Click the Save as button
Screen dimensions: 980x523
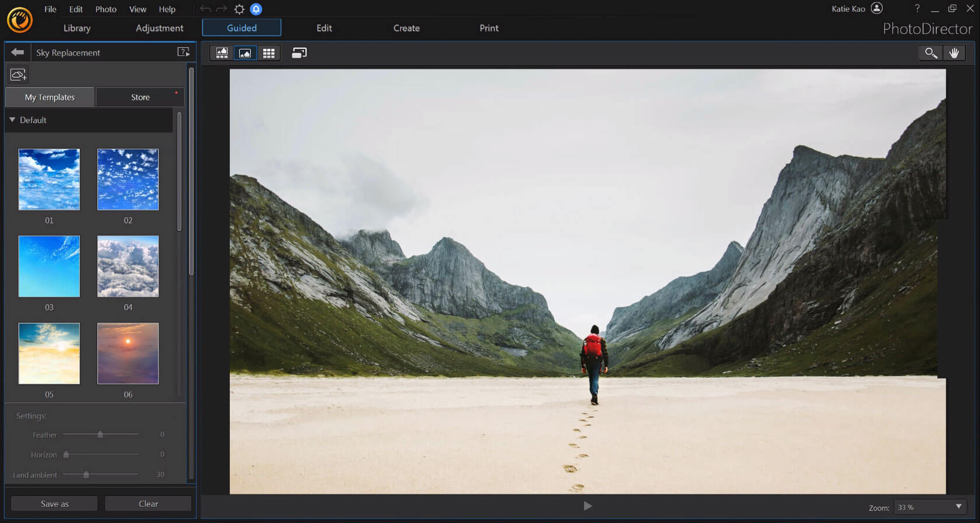coord(54,504)
